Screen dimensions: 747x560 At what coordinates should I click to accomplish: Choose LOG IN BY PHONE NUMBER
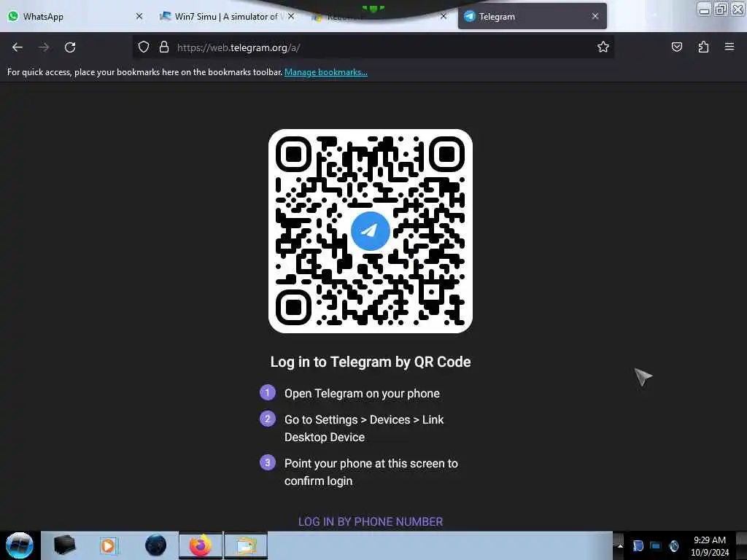pyautogui.click(x=371, y=522)
